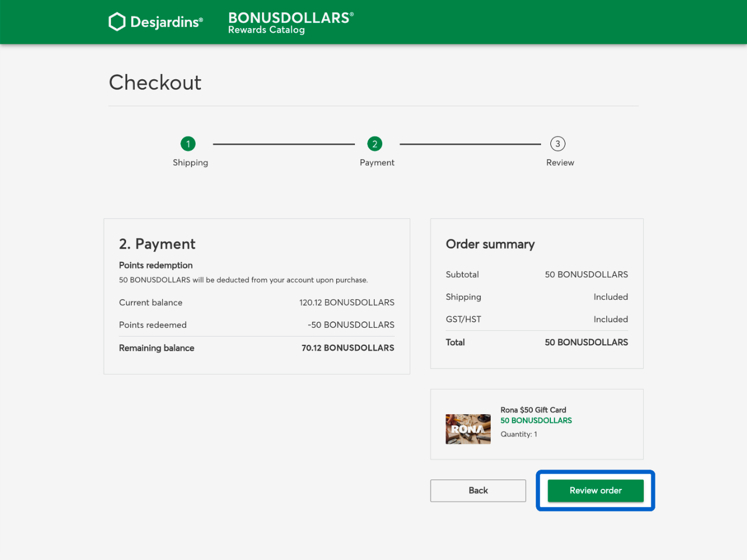Click the Current balance label
The width and height of the screenshot is (747, 560).
pyautogui.click(x=151, y=303)
